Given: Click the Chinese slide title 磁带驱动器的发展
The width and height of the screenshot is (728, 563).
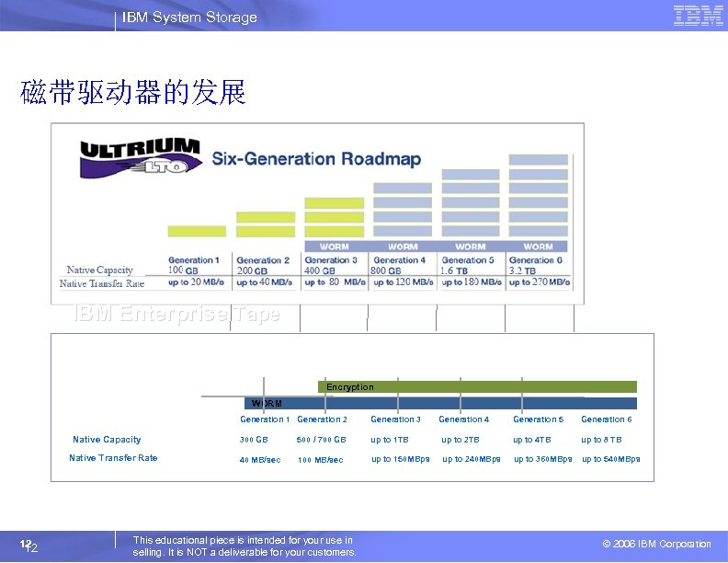Looking at the screenshot, I should (132, 92).
